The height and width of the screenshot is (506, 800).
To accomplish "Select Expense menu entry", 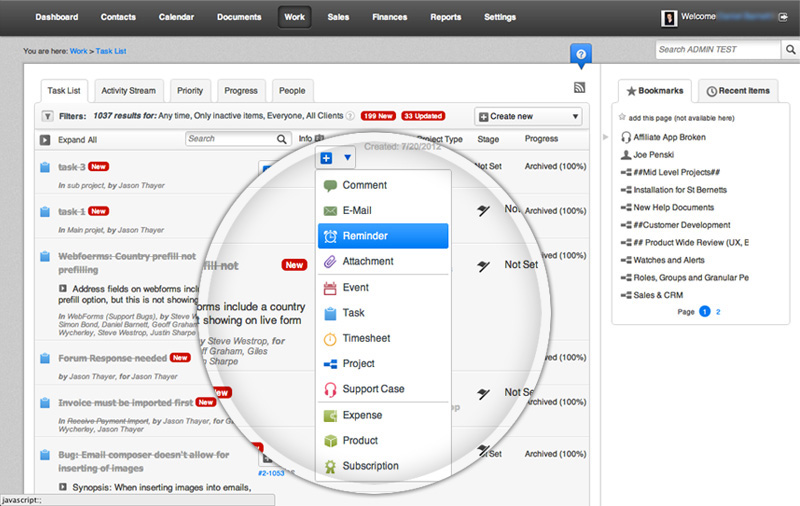I will [383, 415].
